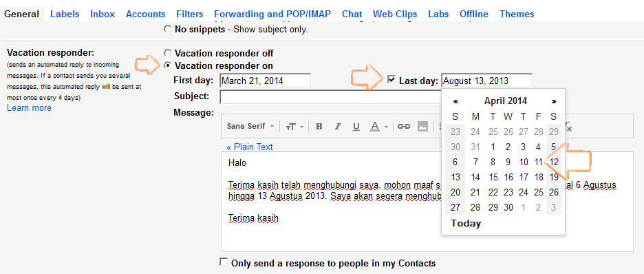
Task: Open the Web Clips tab
Action: click(395, 14)
